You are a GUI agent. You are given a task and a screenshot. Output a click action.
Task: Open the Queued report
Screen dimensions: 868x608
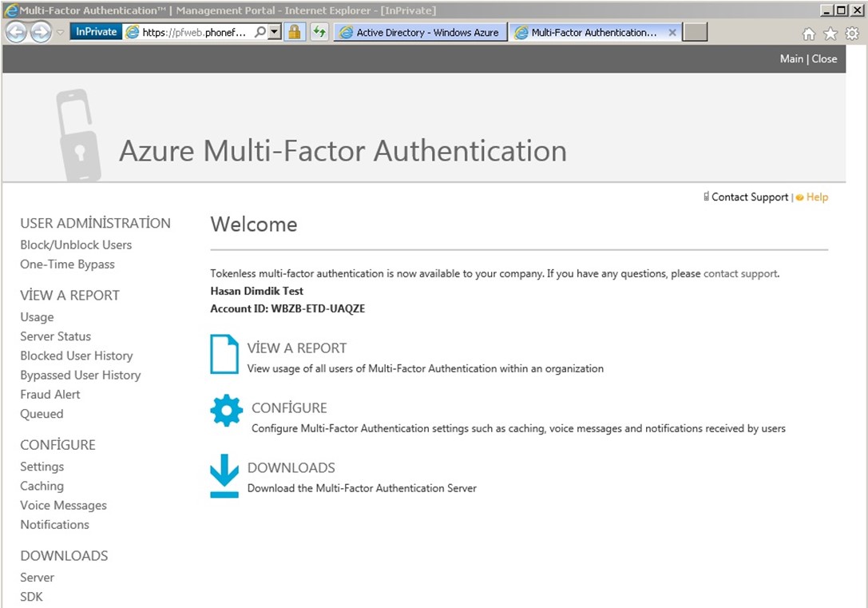(42, 414)
